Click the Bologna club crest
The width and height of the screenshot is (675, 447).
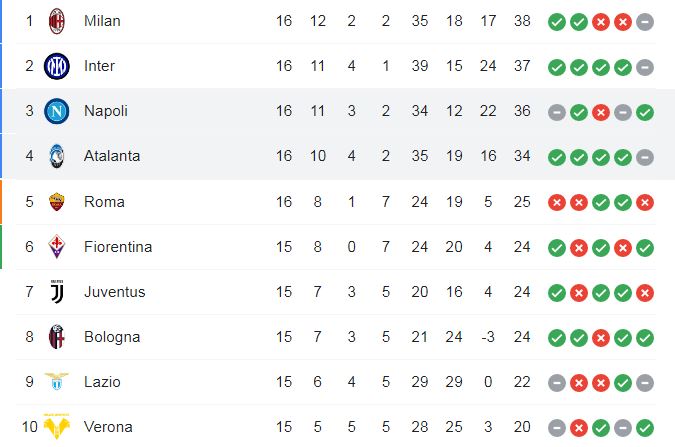tap(56, 337)
